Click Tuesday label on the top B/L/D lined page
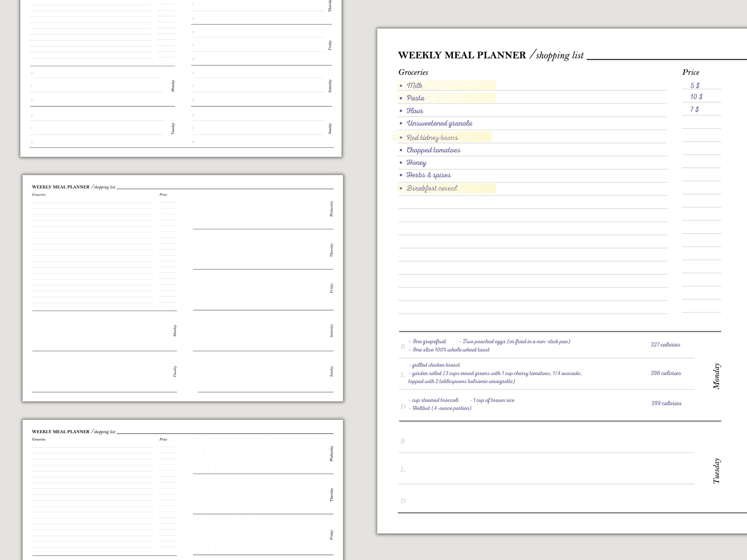 [x=173, y=129]
